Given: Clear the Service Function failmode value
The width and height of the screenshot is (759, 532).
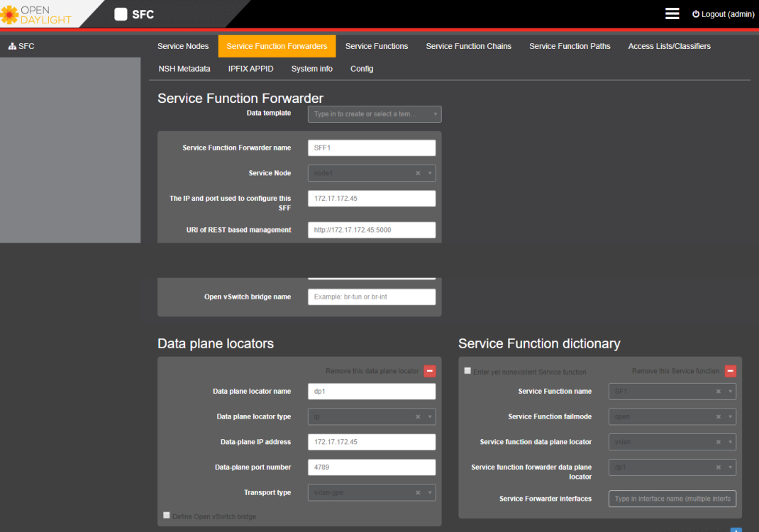Looking at the screenshot, I should [x=719, y=417].
